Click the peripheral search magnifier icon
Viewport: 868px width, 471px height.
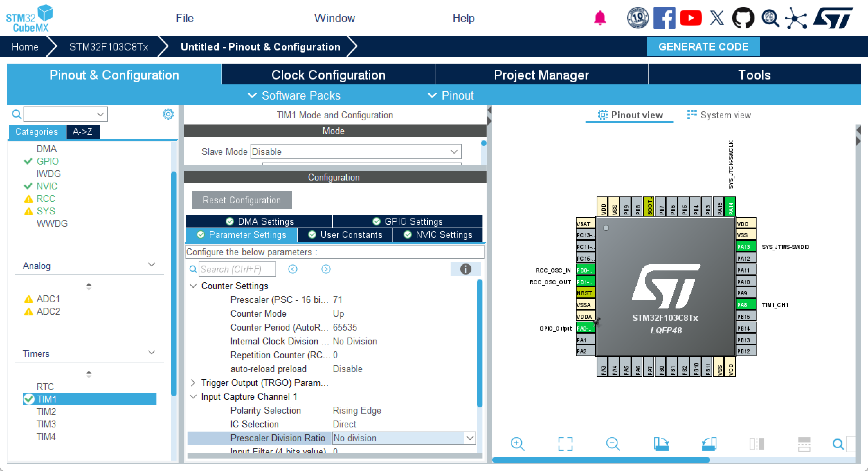[x=16, y=114]
